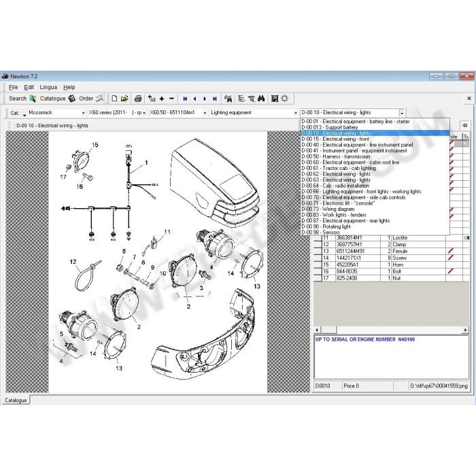Click the serial number note field
Viewport: 476px width, 476px height.
tap(392, 357)
